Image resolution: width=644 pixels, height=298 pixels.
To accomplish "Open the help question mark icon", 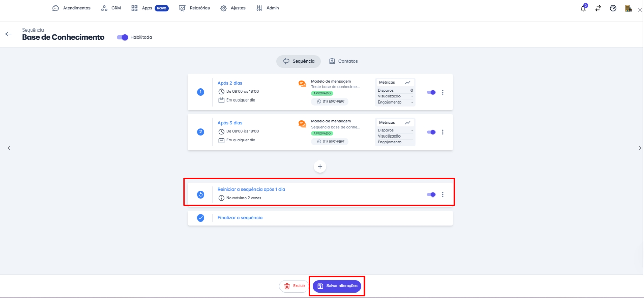I will (x=613, y=8).
